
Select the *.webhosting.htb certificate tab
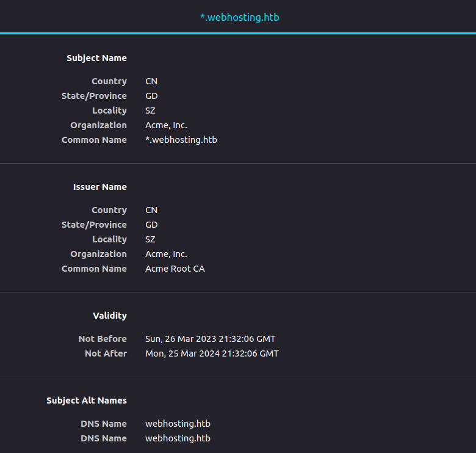(239, 17)
